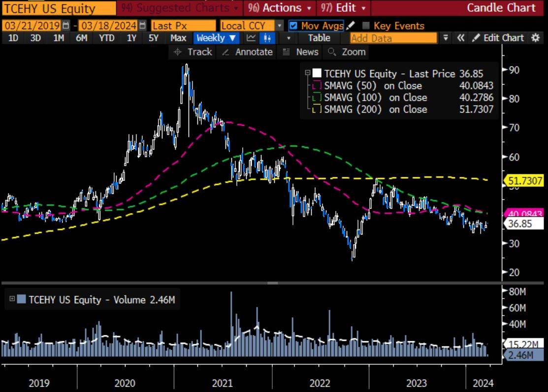Viewport: 548px width, 392px height.
Task: Click the Volume legend color swatch
Action: tap(21, 299)
